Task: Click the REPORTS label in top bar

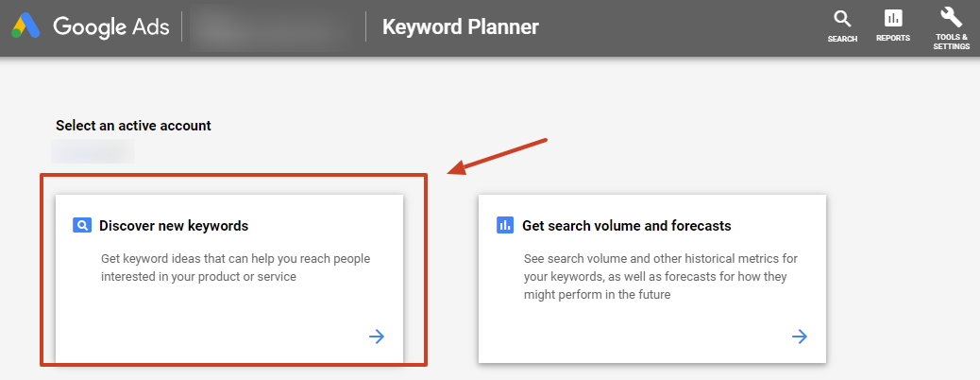Action: click(x=893, y=38)
